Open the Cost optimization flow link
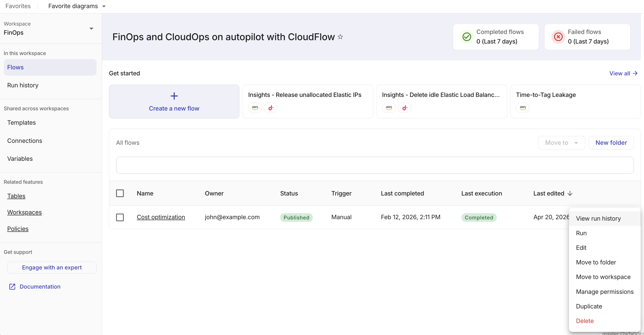The width and height of the screenshot is (644, 335). (x=161, y=217)
